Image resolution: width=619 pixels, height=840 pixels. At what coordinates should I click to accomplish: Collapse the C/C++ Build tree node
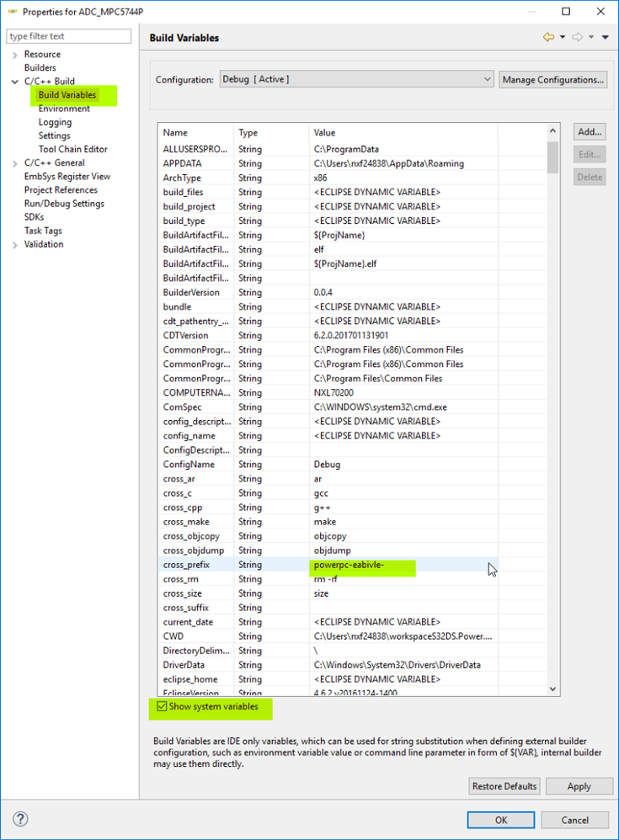(x=15, y=82)
